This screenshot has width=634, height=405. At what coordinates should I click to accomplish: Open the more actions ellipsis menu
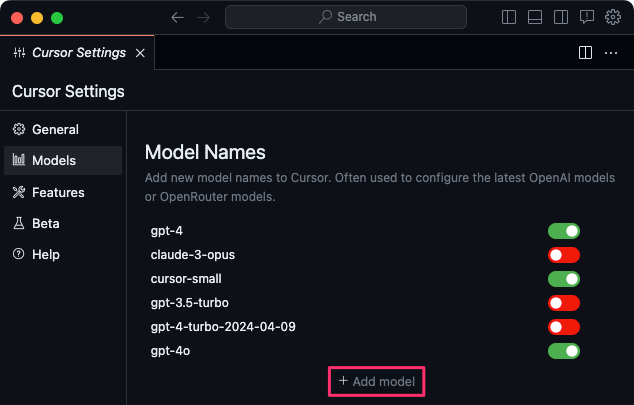pos(611,53)
